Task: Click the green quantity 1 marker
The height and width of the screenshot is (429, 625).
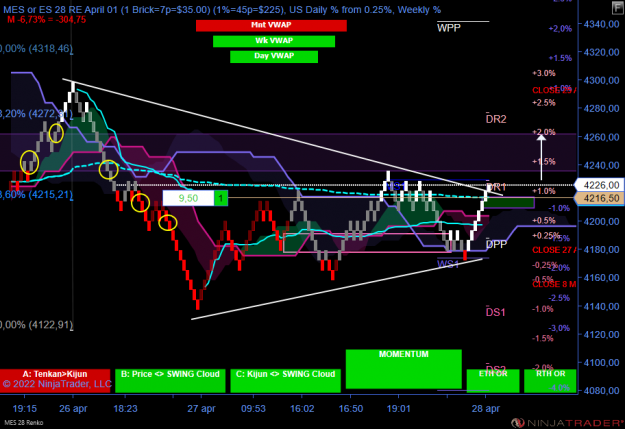Action: tap(221, 198)
